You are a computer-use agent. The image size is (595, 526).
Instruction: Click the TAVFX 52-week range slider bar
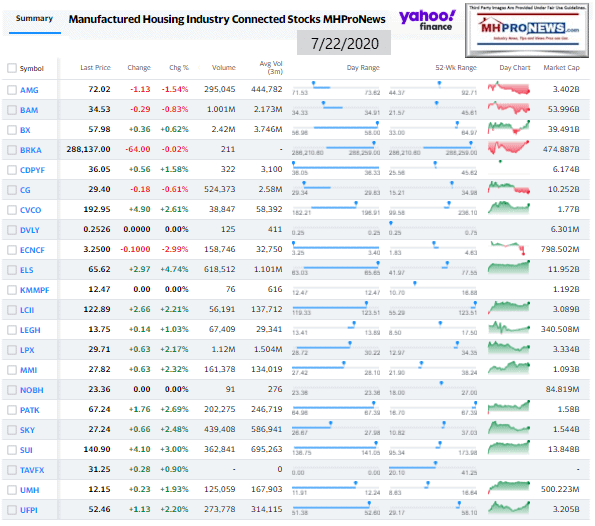433,467
